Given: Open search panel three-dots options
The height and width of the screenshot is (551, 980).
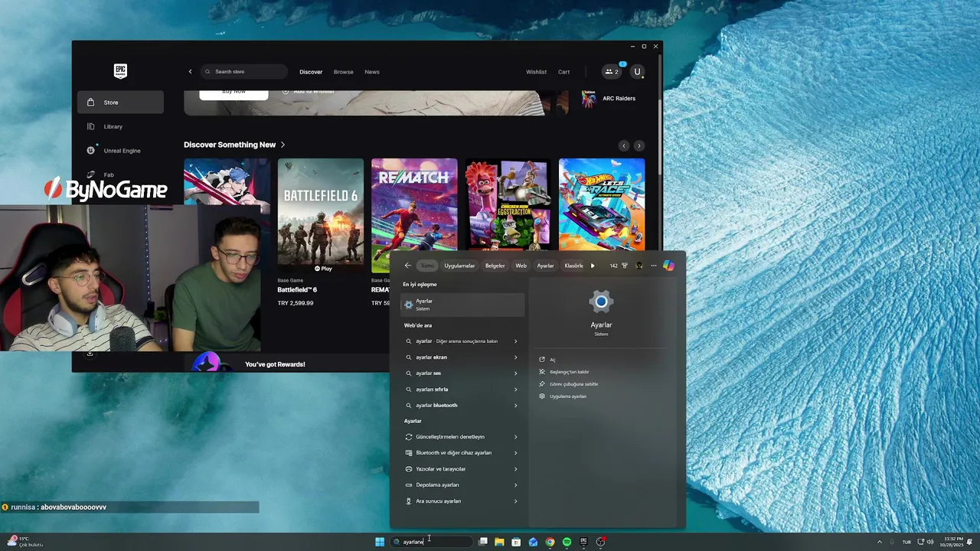Looking at the screenshot, I should 654,266.
